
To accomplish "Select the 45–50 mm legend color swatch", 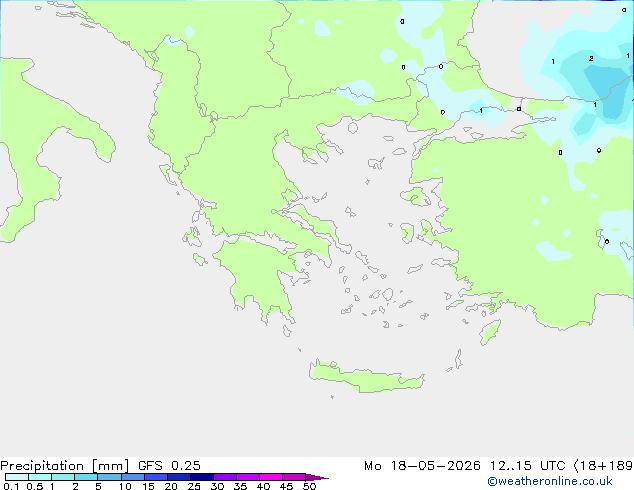I will (294, 477).
